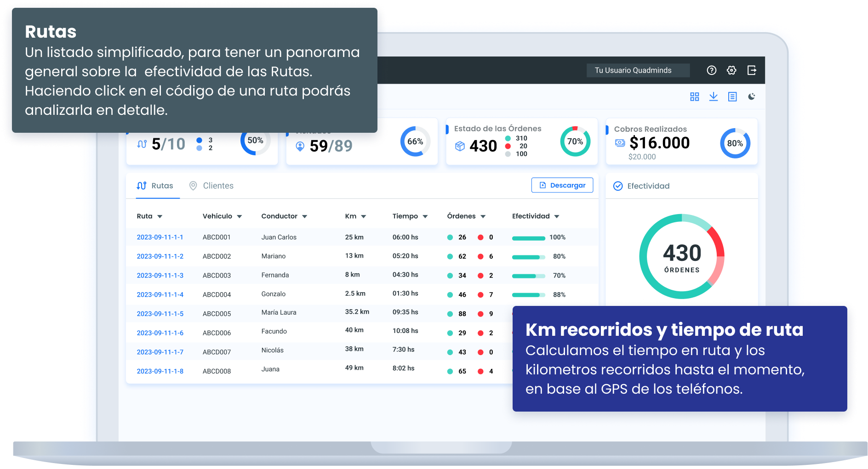Click the Efectividad checkmark icon

click(x=618, y=186)
